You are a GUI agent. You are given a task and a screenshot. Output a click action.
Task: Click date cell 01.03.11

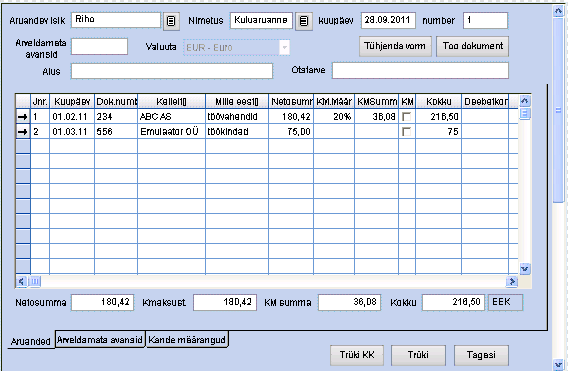click(72, 132)
